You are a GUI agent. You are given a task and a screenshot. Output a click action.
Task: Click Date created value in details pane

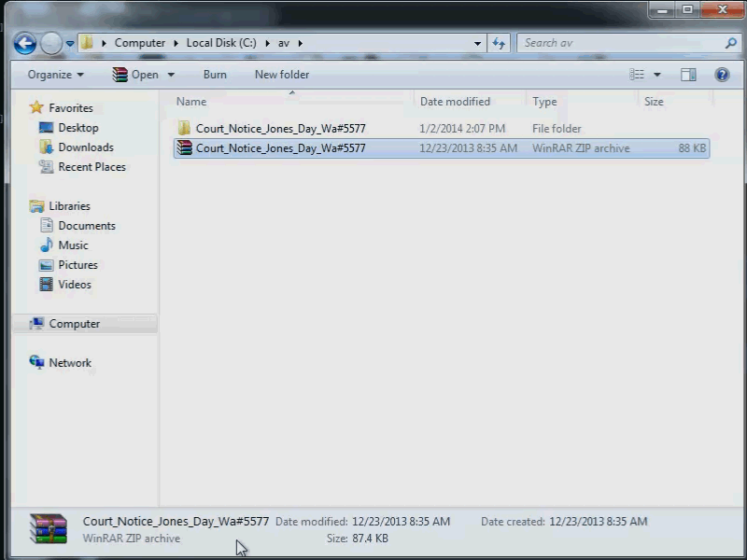(598, 522)
